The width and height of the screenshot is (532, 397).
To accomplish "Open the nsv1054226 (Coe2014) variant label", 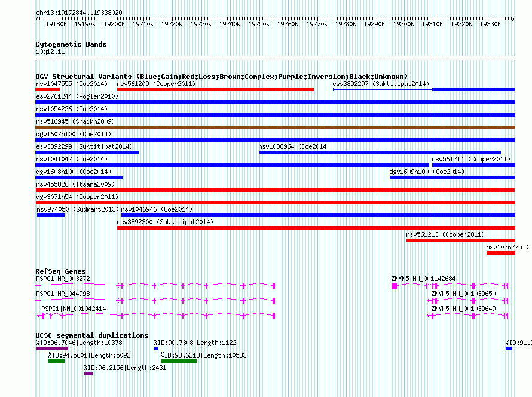I will [72, 109].
